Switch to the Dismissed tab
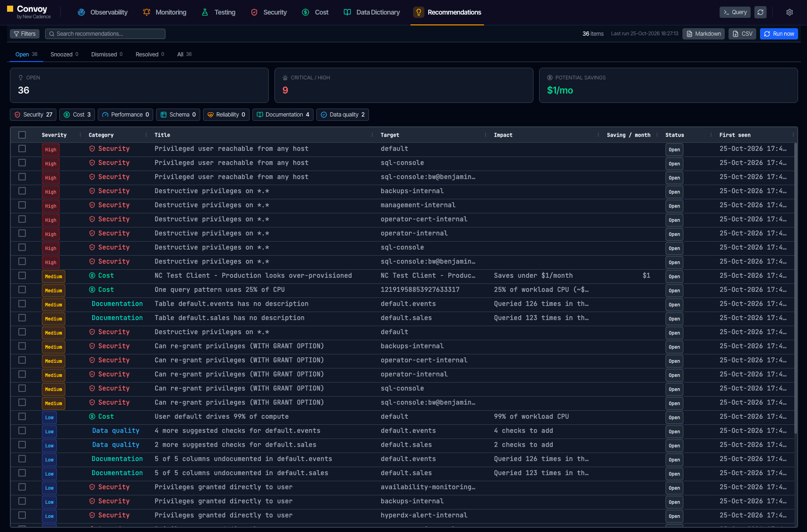Image resolution: width=807 pixels, height=532 pixels. [x=107, y=55]
